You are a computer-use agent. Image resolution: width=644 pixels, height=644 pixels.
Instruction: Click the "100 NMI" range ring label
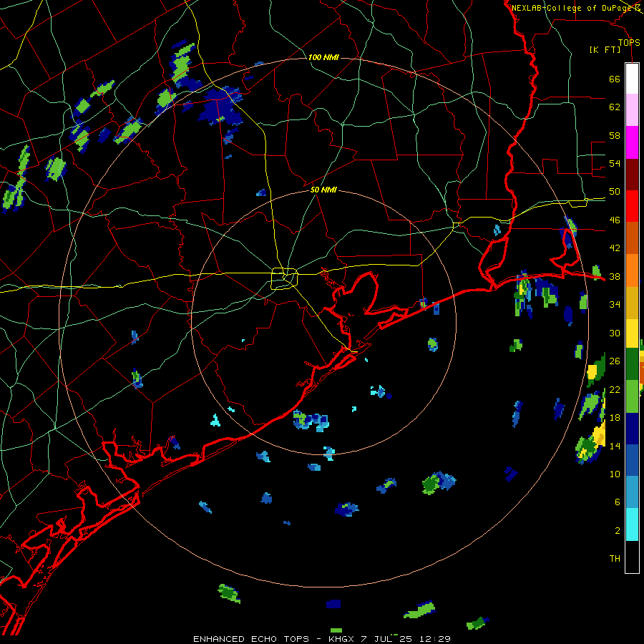(323, 57)
